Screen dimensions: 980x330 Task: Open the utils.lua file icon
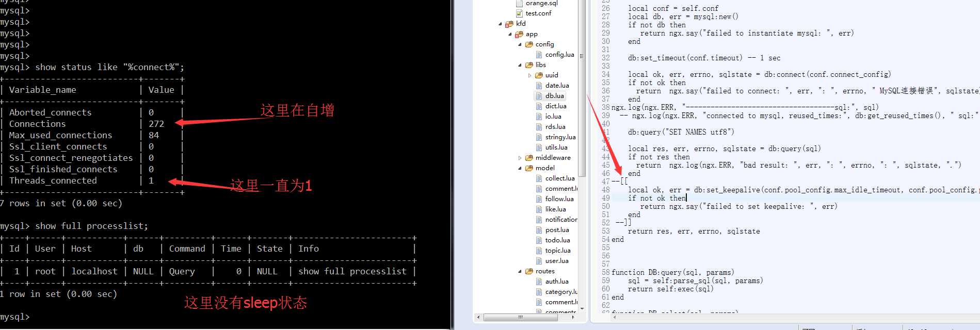point(539,147)
